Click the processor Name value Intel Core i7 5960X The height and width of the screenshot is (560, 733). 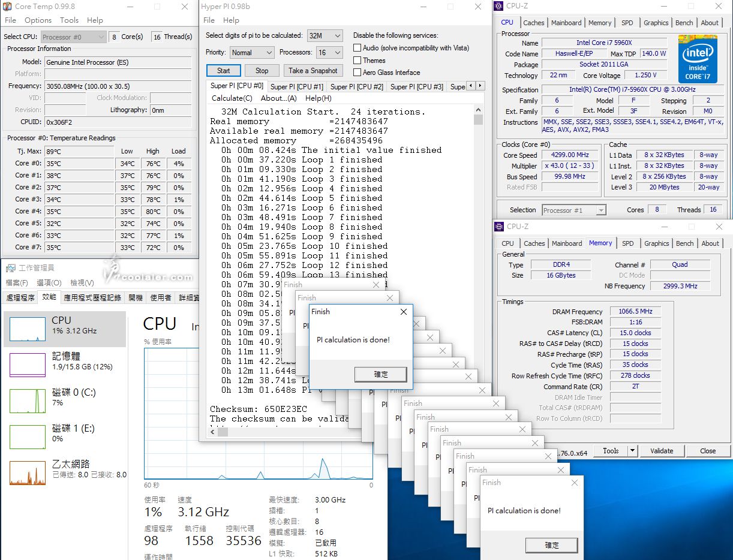[x=604, y=43]
